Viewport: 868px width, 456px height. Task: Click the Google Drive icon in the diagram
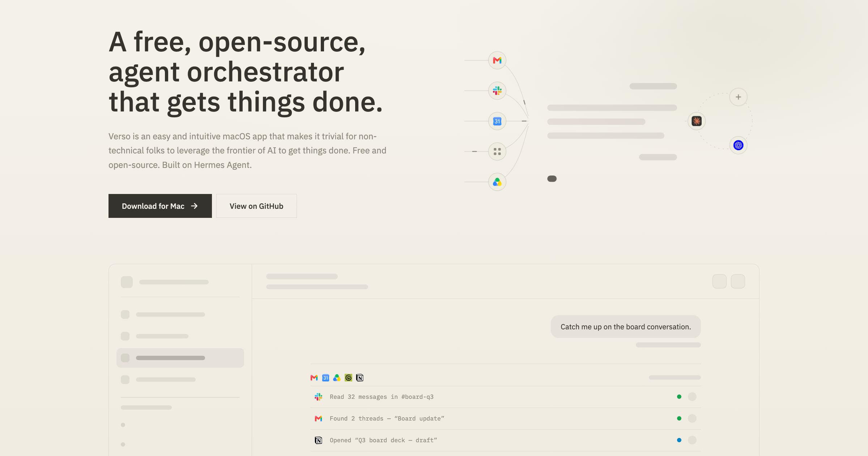point(497,182)
